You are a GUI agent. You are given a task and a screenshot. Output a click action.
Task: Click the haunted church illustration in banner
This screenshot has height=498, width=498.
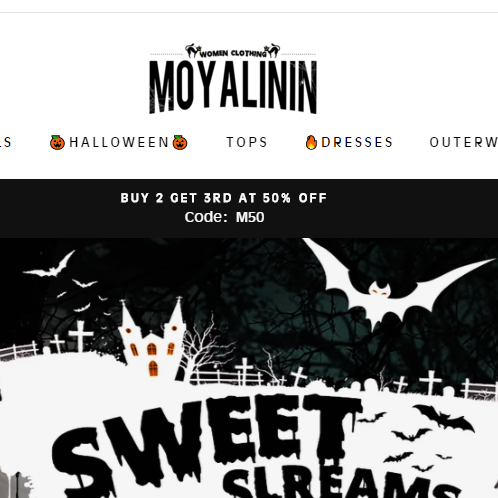tap(153, 337)
